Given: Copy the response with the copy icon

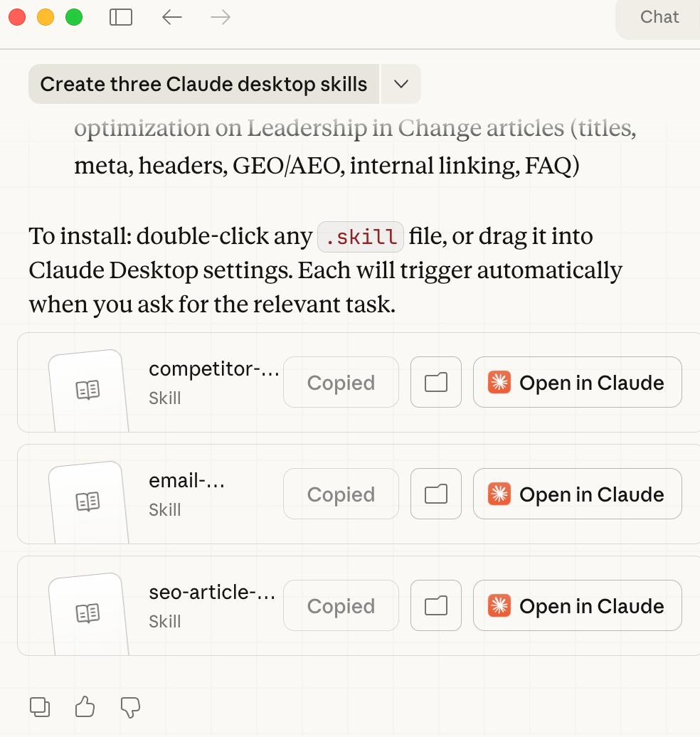Looking at the screenshot, I should [40, 707].
